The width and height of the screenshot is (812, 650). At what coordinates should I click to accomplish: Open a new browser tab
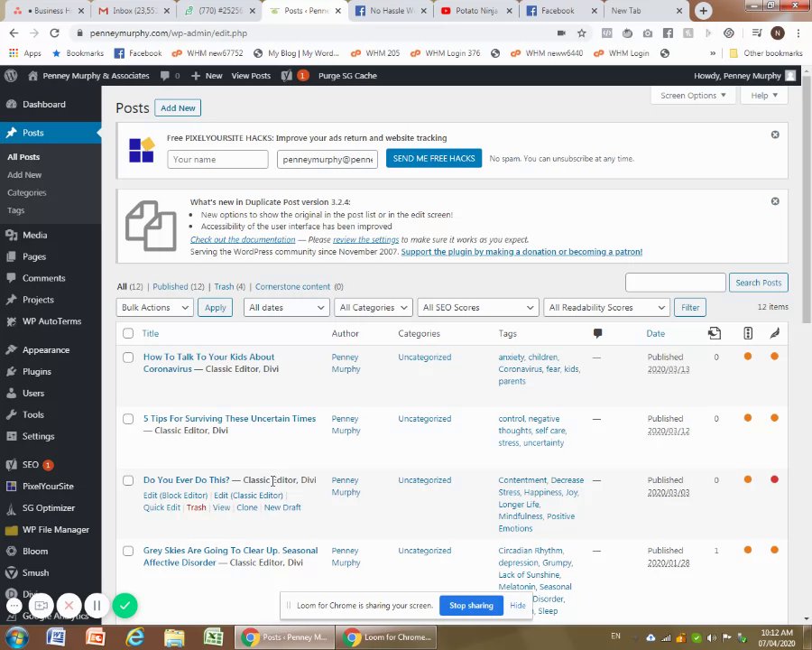[x=703, y=10]
